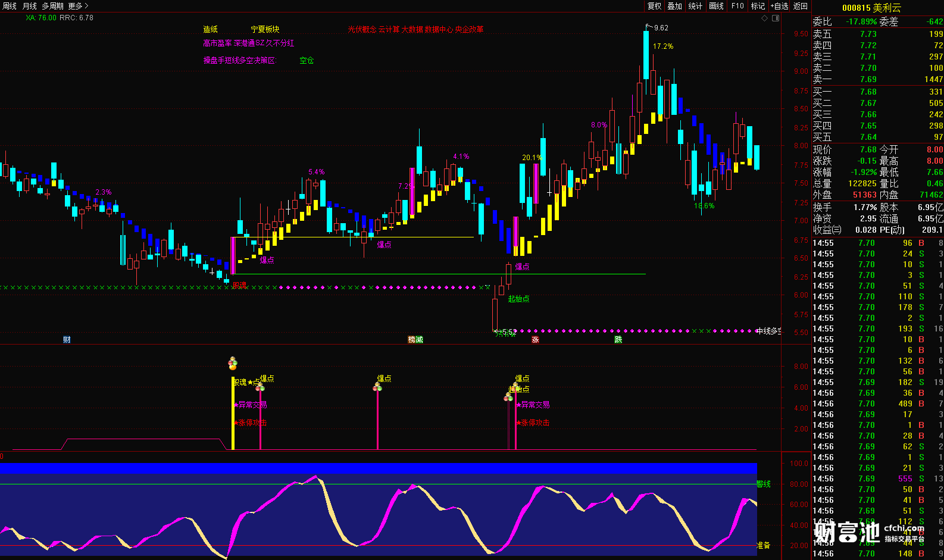Click the 光伏概念 concept tag
The image size is (944, 560).
[x=362, y=29]
